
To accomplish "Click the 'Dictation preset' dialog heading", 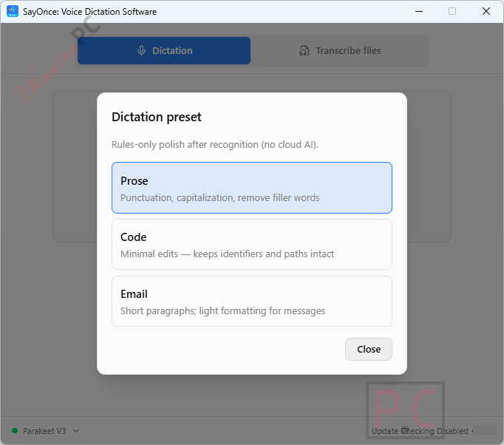I will pos(156,117).
